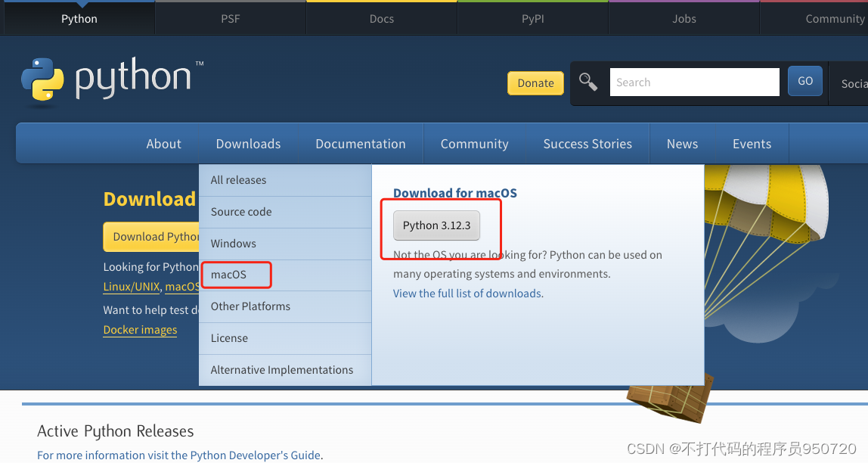Viewport: 868px width, 463px height.
Task: Click the Python 3.12.3 download button
Action: (x=436, y=225)
